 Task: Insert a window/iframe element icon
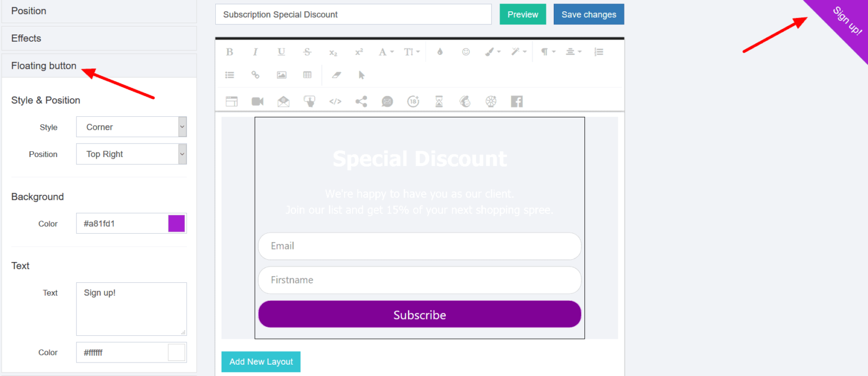232,102
